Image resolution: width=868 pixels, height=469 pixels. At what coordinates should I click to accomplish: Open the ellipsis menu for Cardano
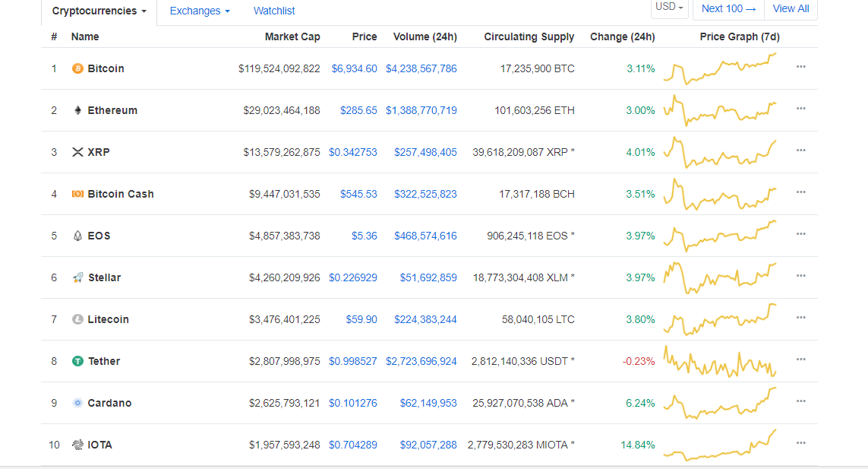click(x=800, y=401)
